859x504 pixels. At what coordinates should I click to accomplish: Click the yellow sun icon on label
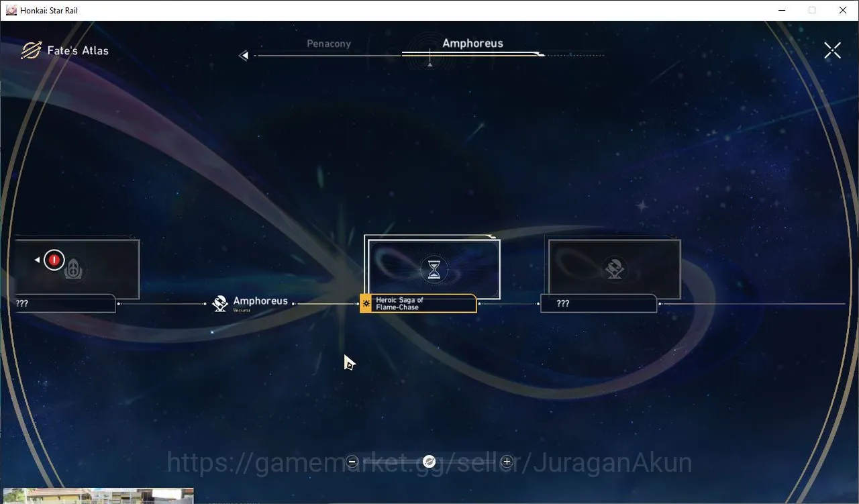tap(366, 303)
